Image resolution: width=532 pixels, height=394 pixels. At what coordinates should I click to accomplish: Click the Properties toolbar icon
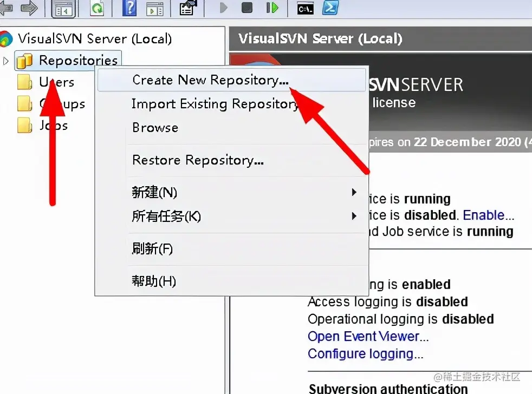tap(189, 8)
